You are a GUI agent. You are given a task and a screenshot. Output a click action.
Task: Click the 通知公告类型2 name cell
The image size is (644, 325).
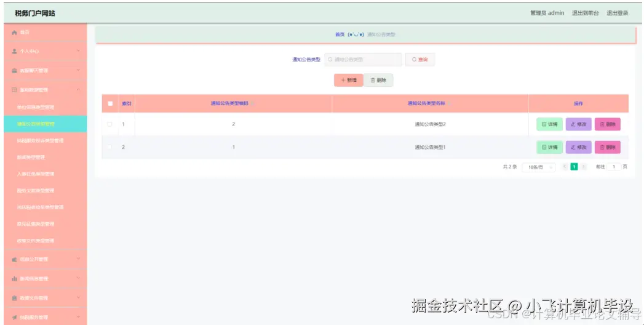tap(430, 124)
